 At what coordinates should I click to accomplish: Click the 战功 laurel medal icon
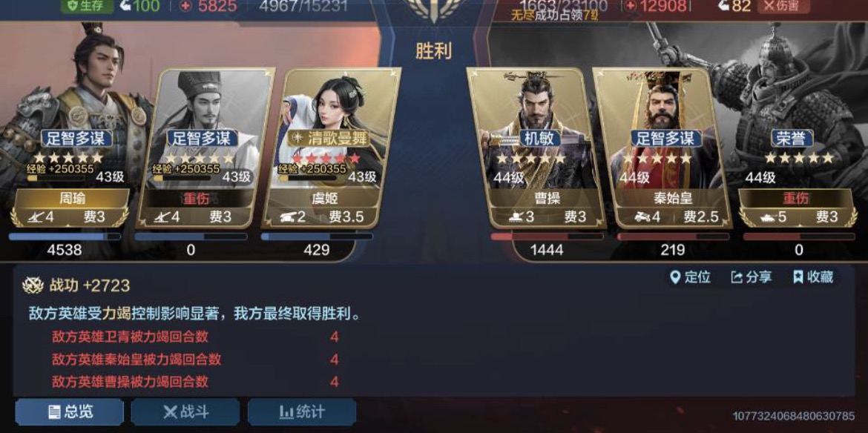pyautogui.click(x=33, y=285)
